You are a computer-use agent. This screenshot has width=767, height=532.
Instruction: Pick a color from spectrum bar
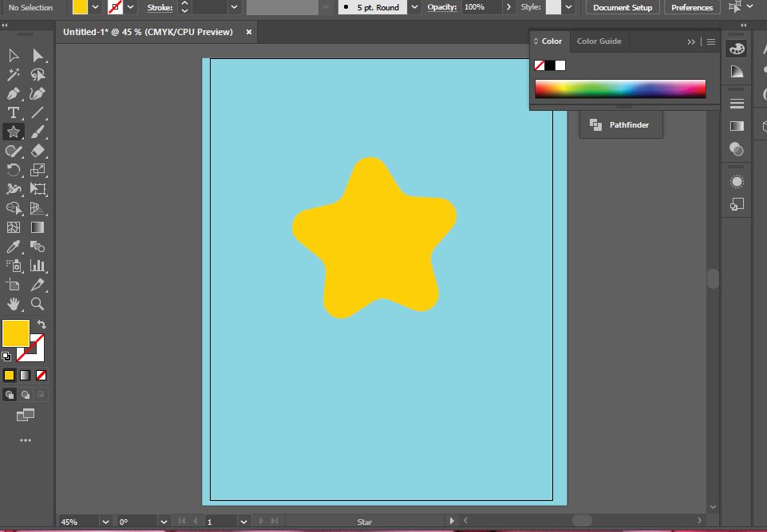(620, 89)
